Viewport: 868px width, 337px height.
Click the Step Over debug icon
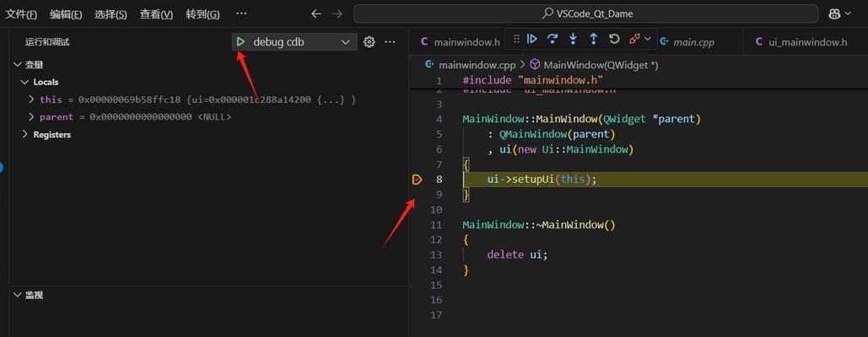[552, 39]
